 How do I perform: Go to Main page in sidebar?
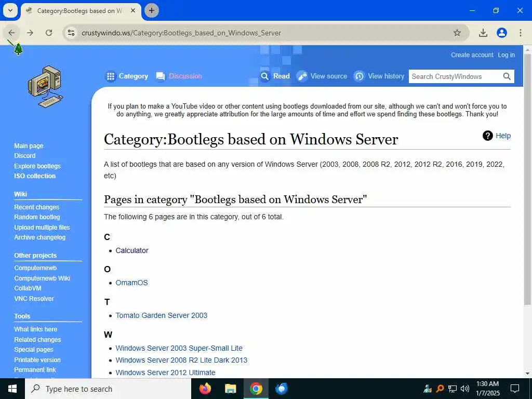pos(29,146)
